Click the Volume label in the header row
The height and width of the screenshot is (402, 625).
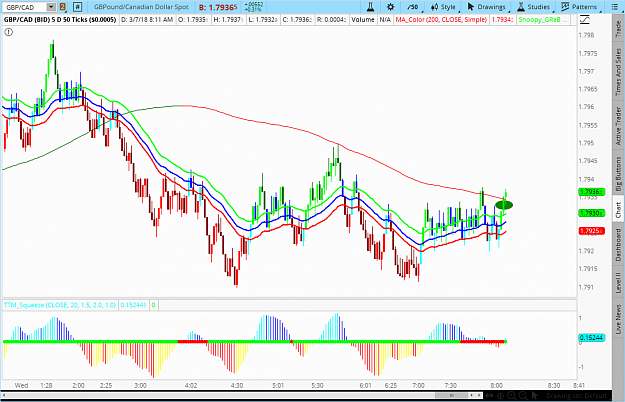[363, 19]
